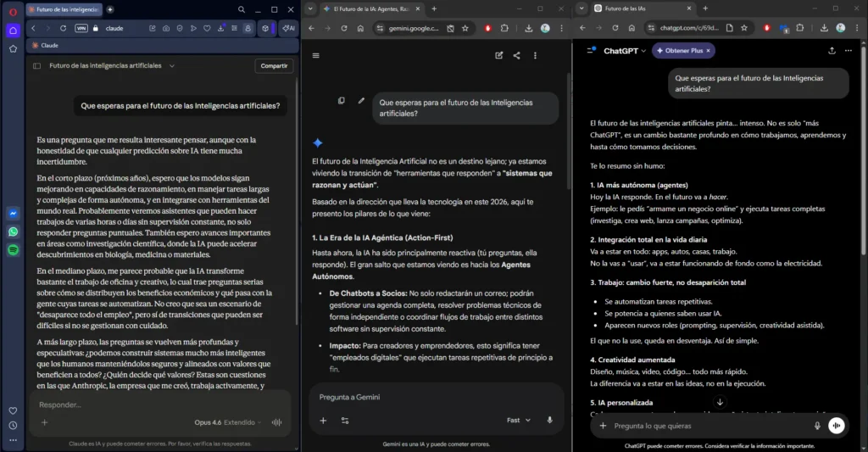The width and height of the screenshot is (868, 452).
Task: Go back in the Opera window
Action: pos(33,28)
